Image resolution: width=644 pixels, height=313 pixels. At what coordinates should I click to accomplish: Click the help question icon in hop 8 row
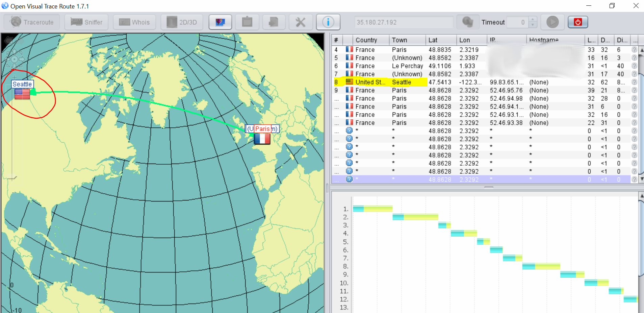coord(634,82)
